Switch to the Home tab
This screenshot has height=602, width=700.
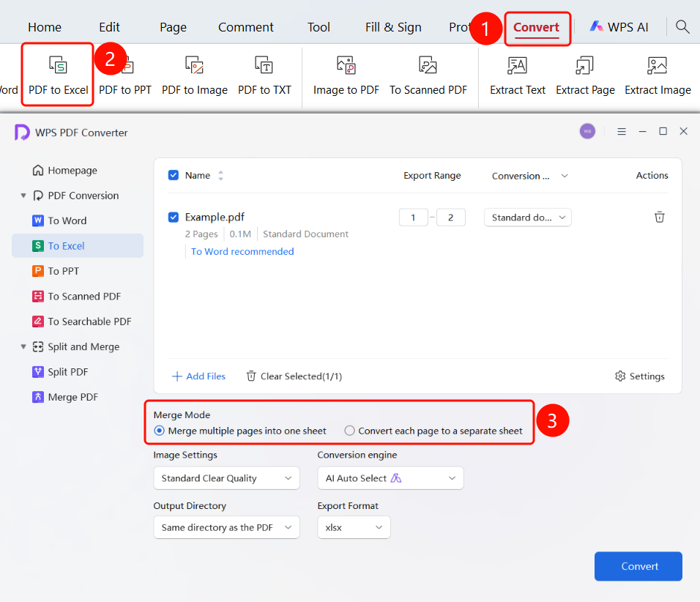tap(45, 27)
